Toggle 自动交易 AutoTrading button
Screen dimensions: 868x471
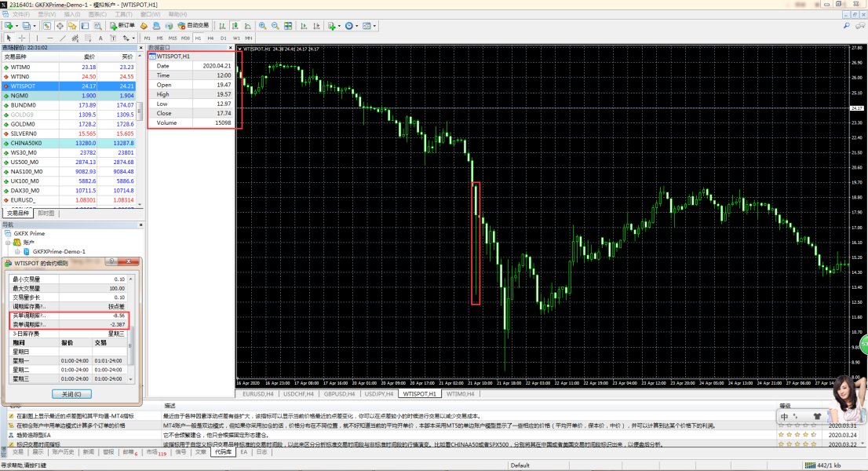[x=193, y=25]
